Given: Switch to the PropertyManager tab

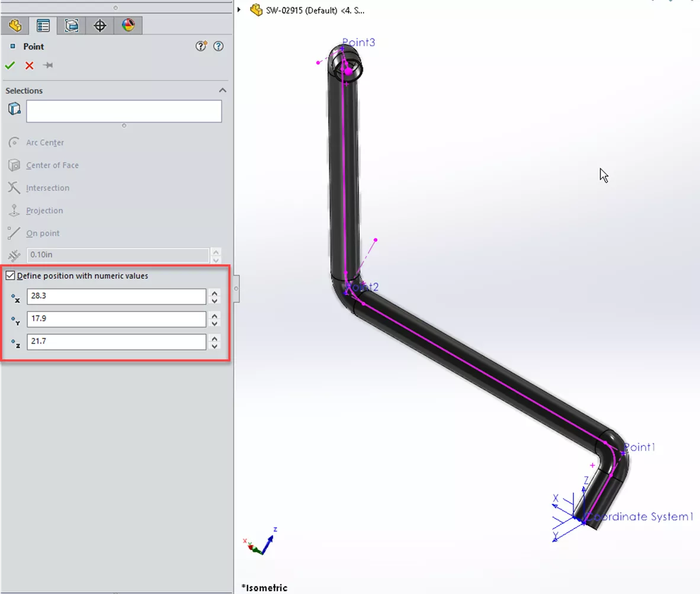Looking at the screenshot, I should 43,25.
